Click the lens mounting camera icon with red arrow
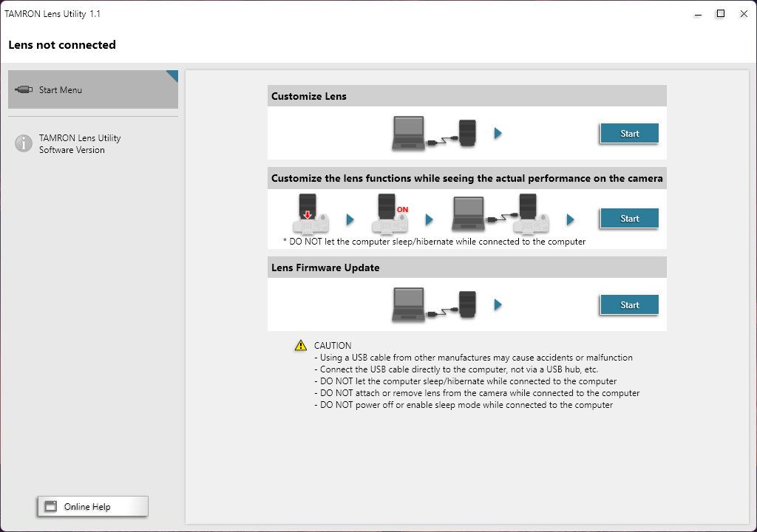The width and height of the screenshot is (757, 532). click(310, 214)
